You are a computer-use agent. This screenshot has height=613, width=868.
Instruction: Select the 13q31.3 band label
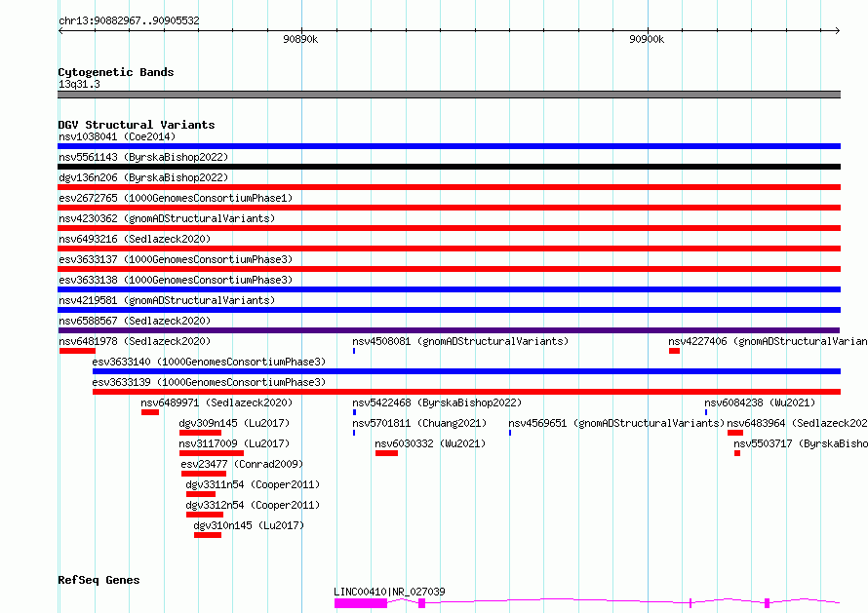point(79,84)
